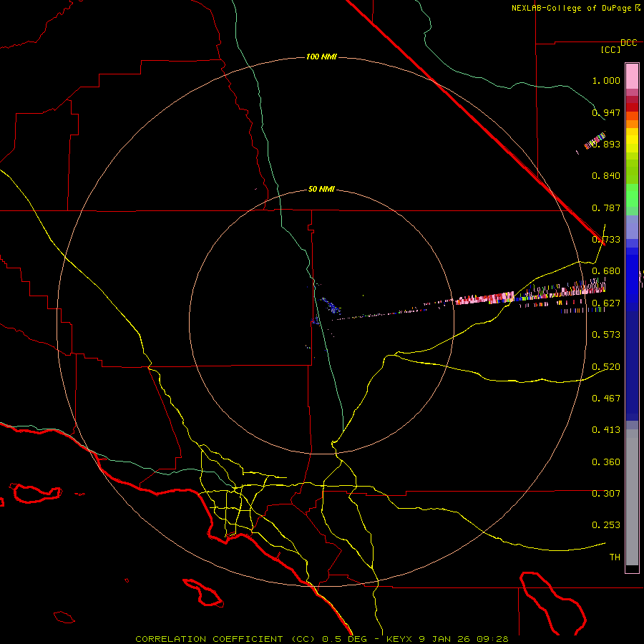Click the TH threshold label on legend
This screenshot has height=644, width=644.
tap(615, 557)
